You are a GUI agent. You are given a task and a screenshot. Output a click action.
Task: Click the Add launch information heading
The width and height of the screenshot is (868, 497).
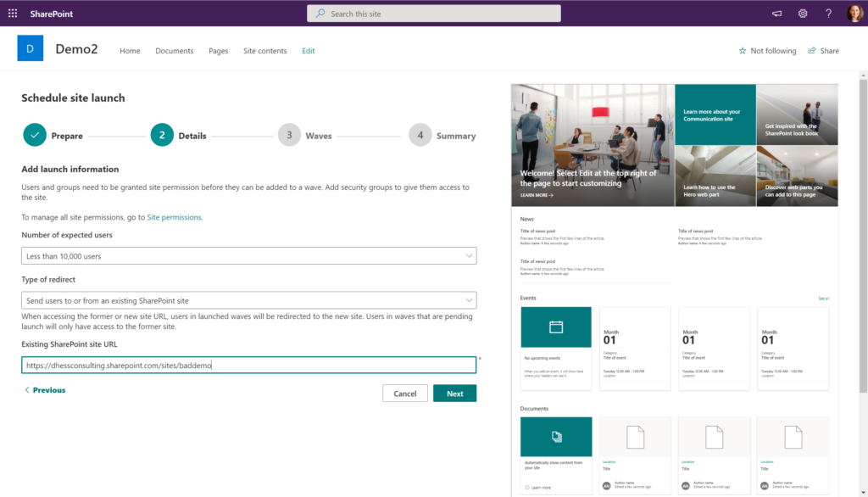(70, 169)
